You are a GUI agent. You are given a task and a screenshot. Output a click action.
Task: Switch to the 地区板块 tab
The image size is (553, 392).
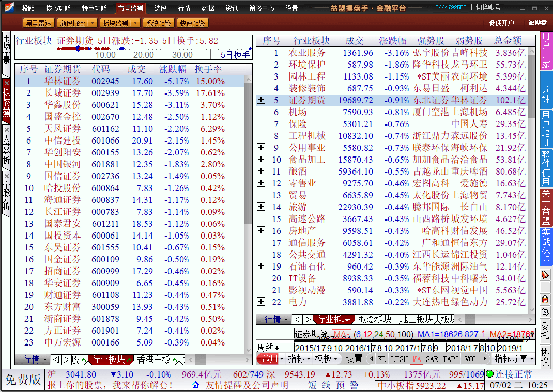416,319
